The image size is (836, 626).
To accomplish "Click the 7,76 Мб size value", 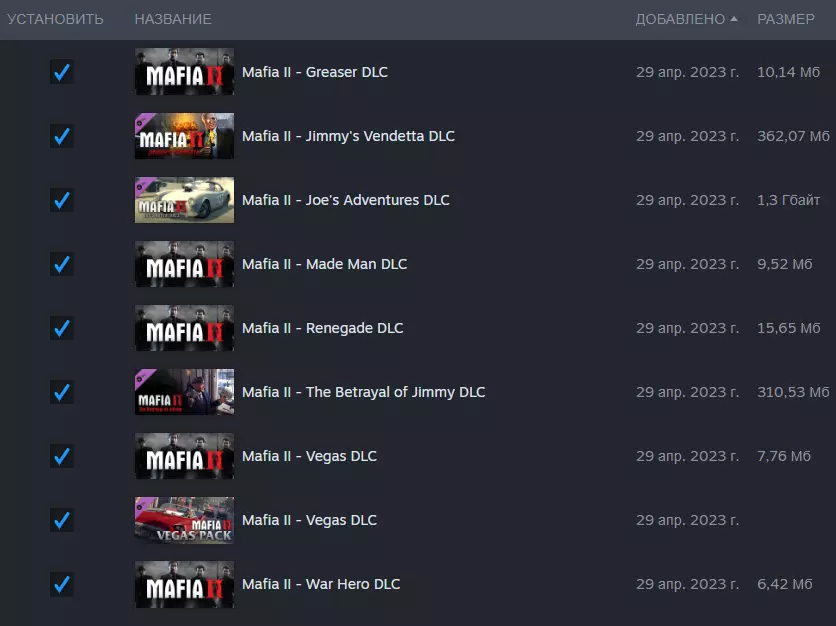I will pyautogui.click(x=784, y=456).
